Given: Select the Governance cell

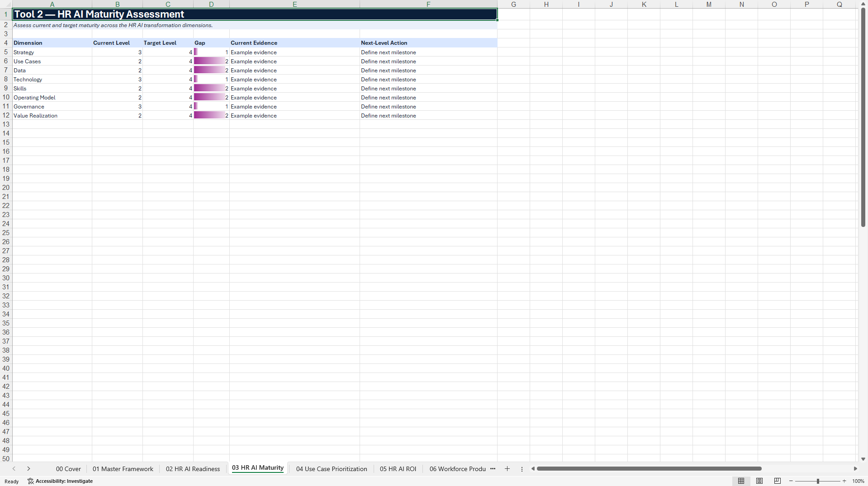Looking at the screenshot, I should [52, 106].
